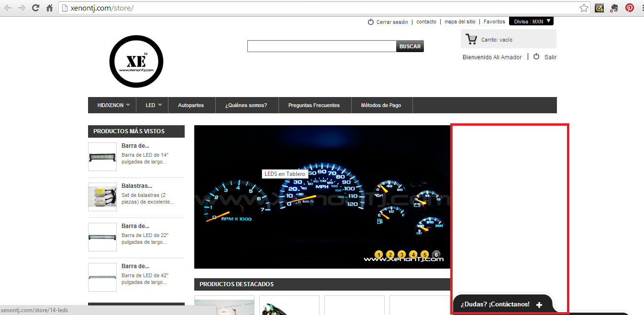Click power icon beside Cerrar sesión
644x315 pixels.
click(x=371, y=22)
